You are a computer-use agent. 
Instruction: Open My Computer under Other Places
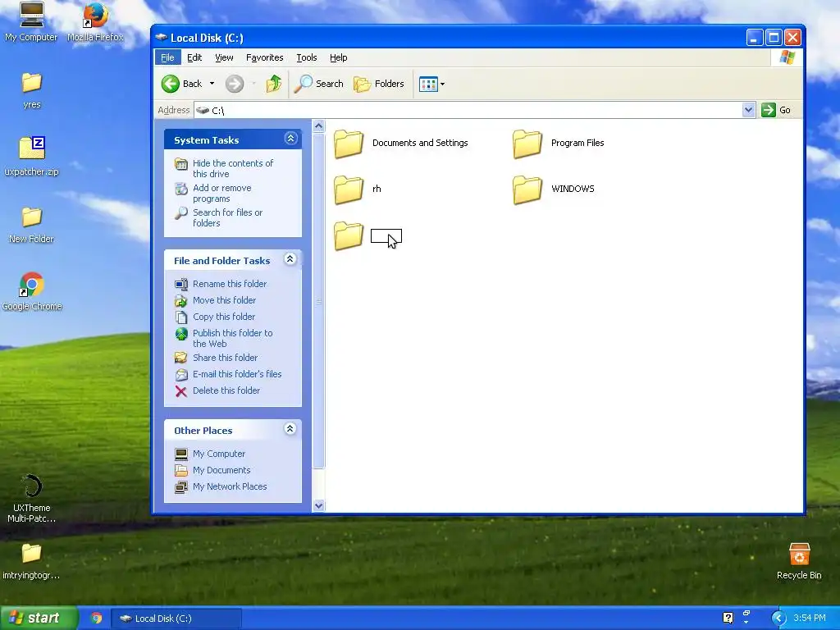pos(219,454)
